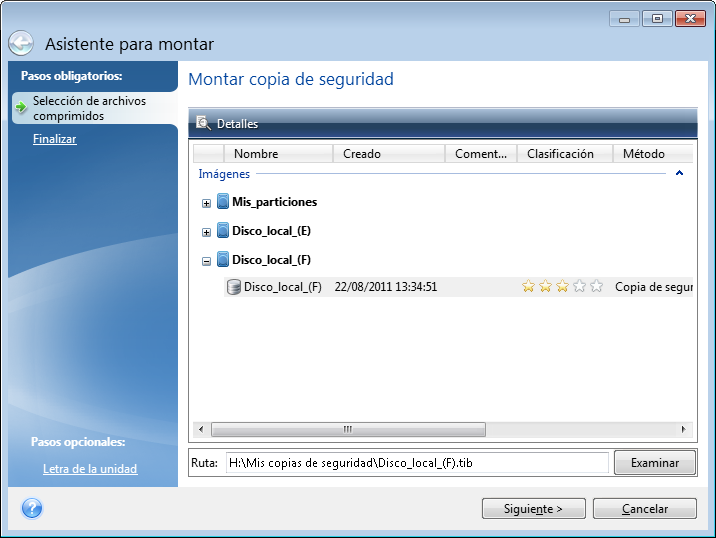Select the Mis_particiones backup icon
Screen dimensions: 716x538
223,202
